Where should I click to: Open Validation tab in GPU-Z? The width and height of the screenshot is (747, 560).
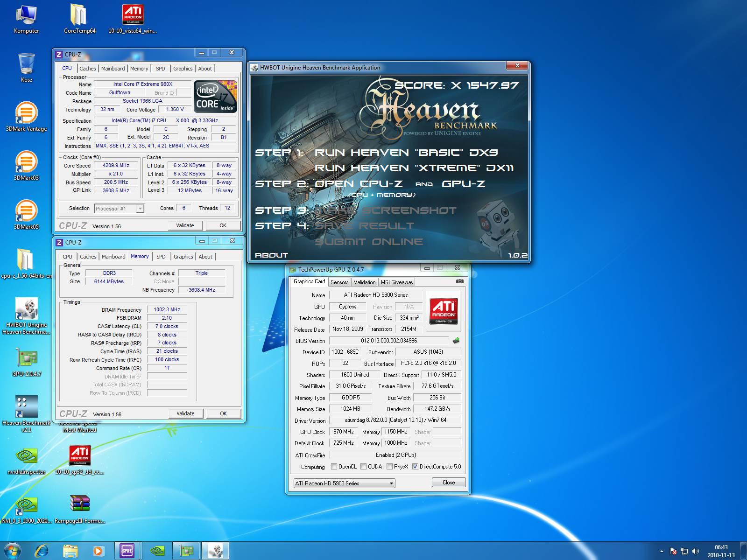[365, 282]
